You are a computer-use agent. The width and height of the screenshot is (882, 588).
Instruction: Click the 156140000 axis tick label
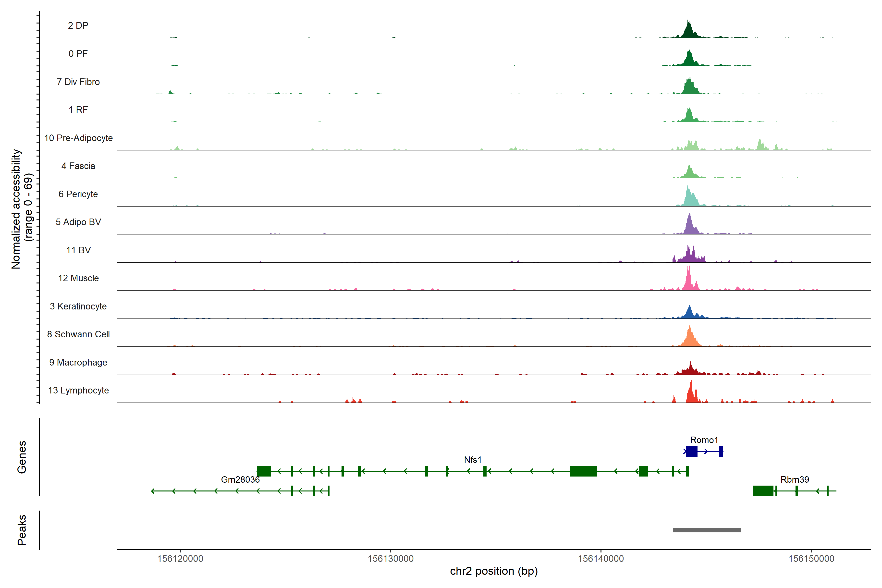pyautogui.click(x=601, y=558)
